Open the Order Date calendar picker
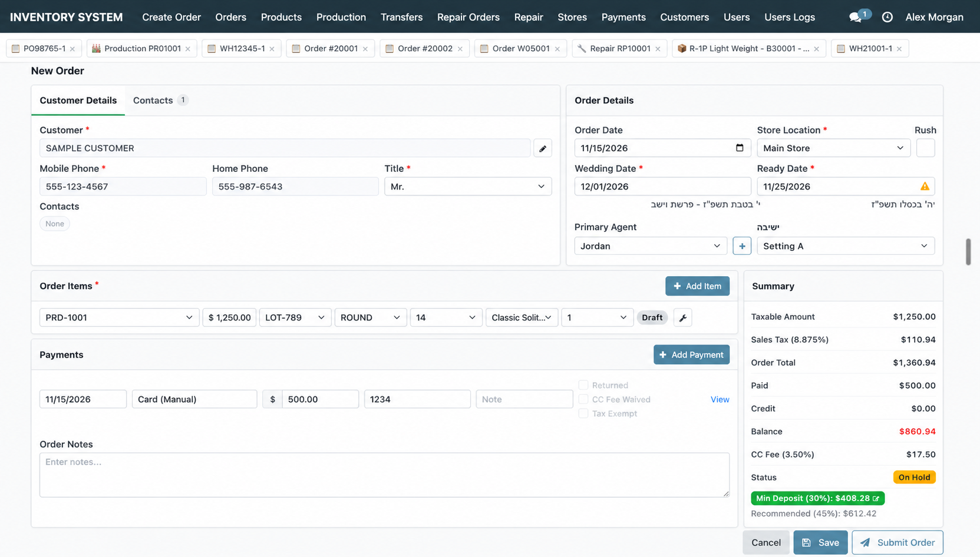 740,148
